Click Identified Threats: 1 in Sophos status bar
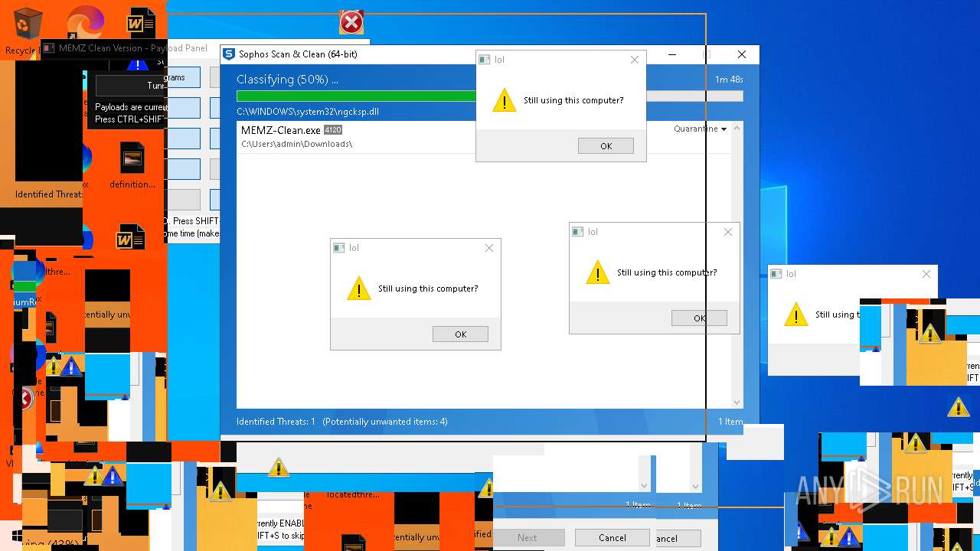 tap(276, 422)
